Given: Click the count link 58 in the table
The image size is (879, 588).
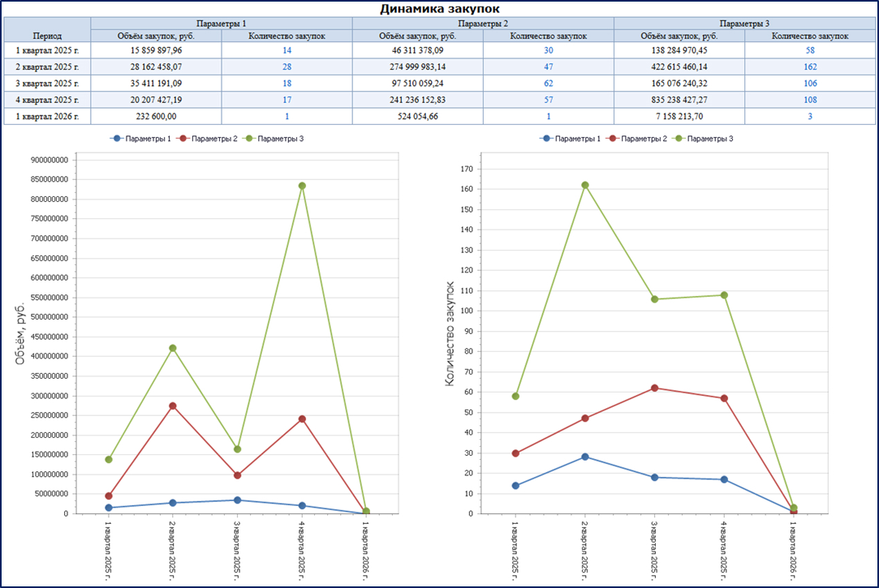Looking at the screenshot, I should (x=810, y=49).
